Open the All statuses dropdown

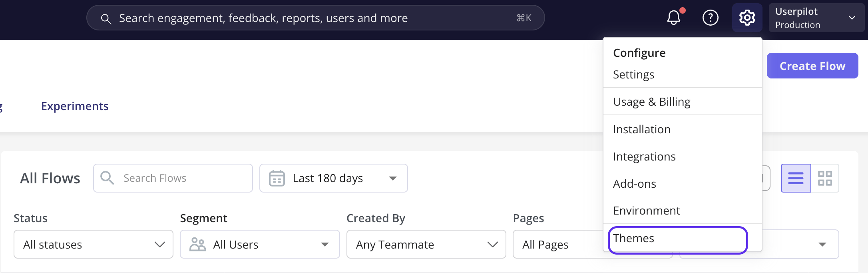pos(94,244)
